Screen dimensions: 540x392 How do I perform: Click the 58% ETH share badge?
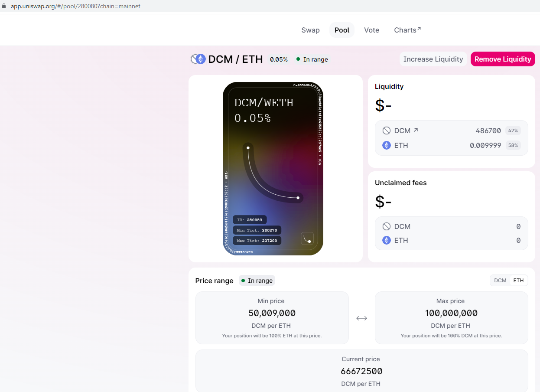point(513,145)
